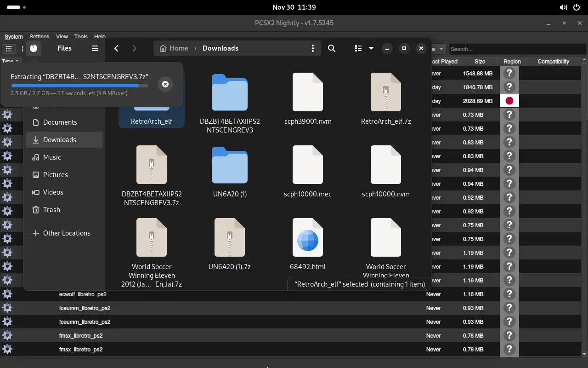Open Videos in the Files sidebar
Image resolution: width=588 pixels, height=368 pixels.
[x=64, y=192]
